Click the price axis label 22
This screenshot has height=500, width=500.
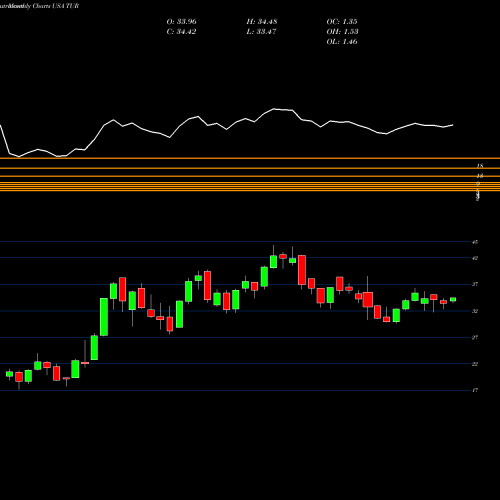point(475,364)
